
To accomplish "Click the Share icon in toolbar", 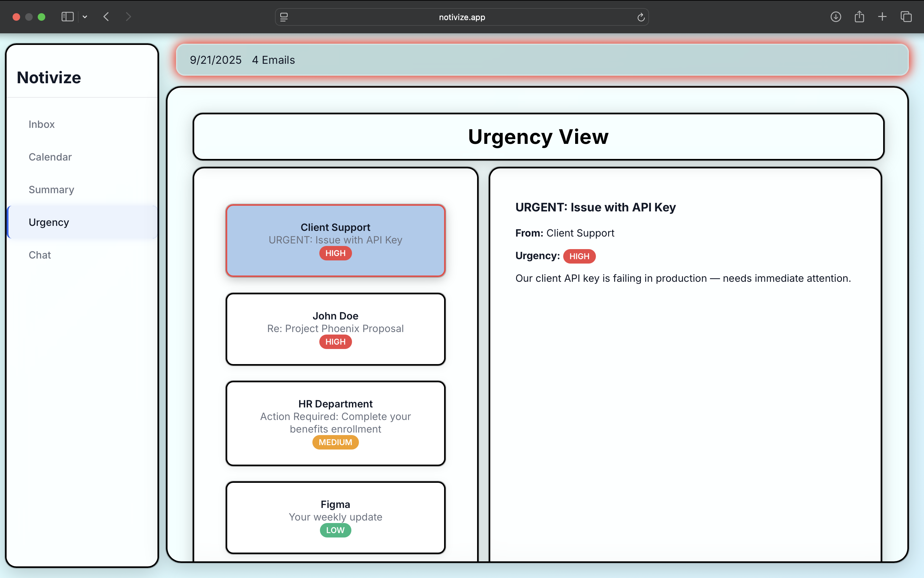I will point(859,17).
